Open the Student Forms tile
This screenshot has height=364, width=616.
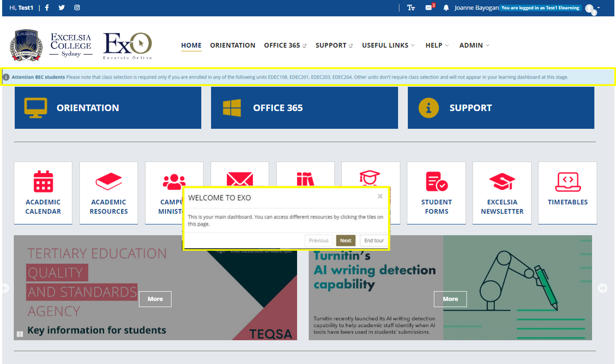(436, 193)
